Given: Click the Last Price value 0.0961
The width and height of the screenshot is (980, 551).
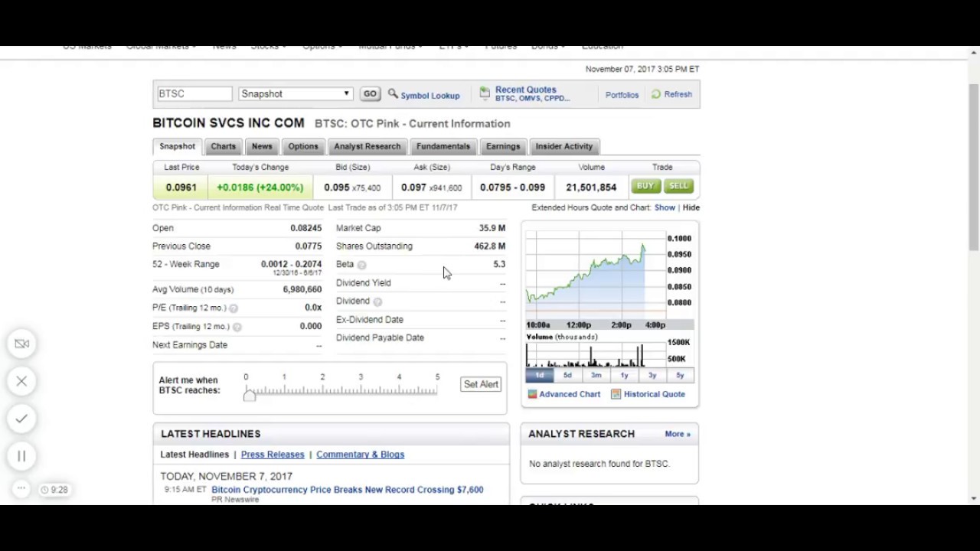Looking at the screenshot, I should (x=181, y=187).
